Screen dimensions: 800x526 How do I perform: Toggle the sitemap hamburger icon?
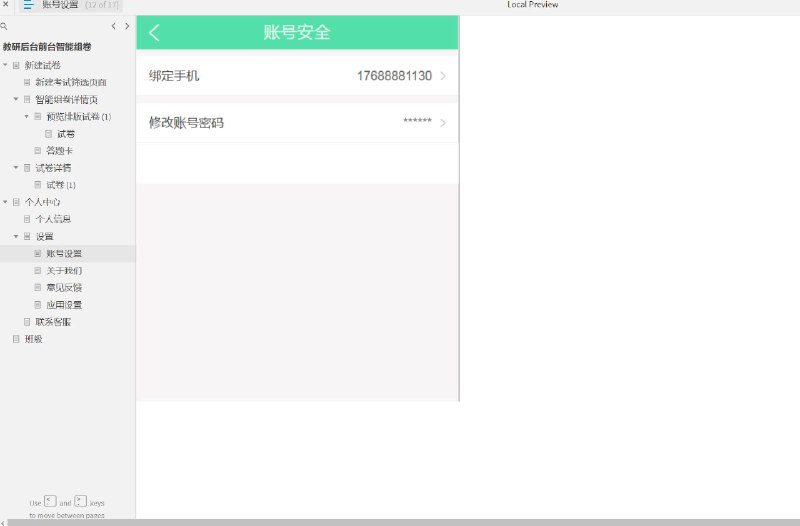(29, 5)
